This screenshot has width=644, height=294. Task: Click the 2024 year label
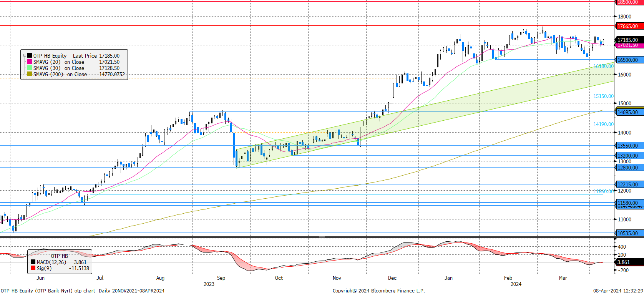pyautogui.click(x=516, y=284)
